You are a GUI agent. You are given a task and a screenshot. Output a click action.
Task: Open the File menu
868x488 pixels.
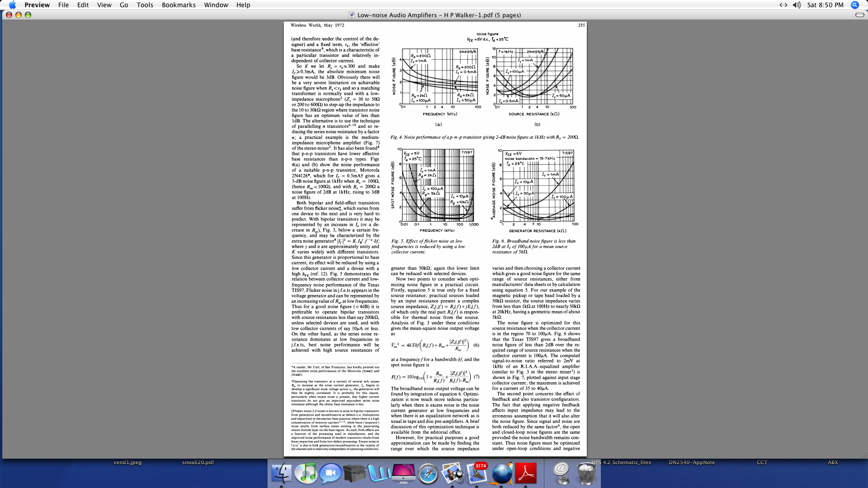tap(63, 5)
